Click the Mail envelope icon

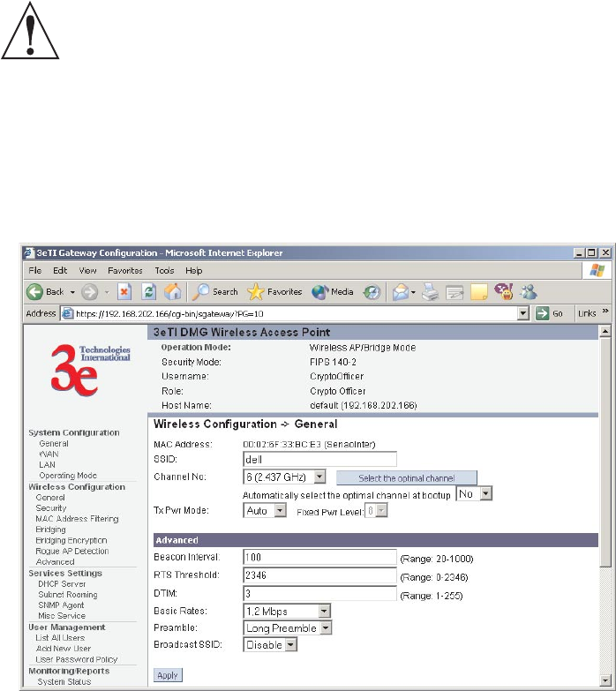[401, 292]
